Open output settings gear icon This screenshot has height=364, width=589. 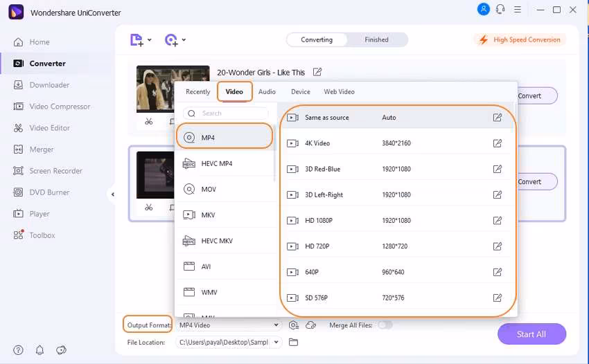coord(293,325)
